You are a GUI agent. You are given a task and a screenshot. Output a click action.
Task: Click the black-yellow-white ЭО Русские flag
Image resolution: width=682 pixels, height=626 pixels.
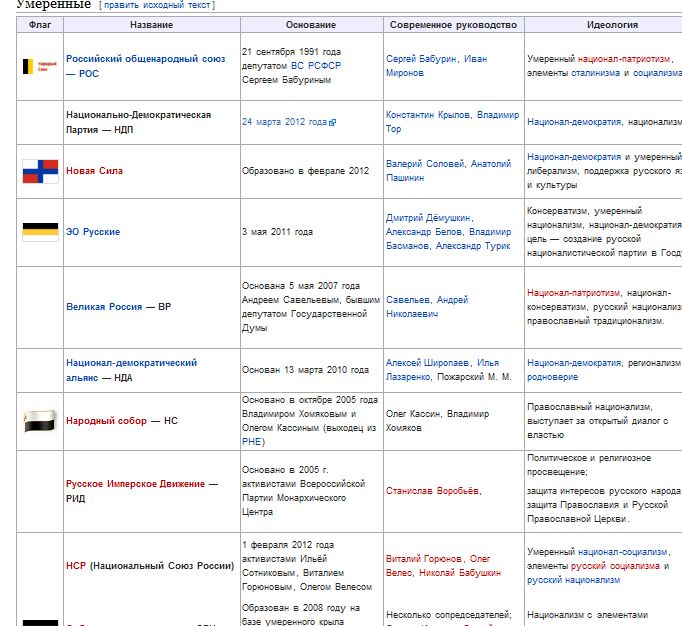coord(40,232)
